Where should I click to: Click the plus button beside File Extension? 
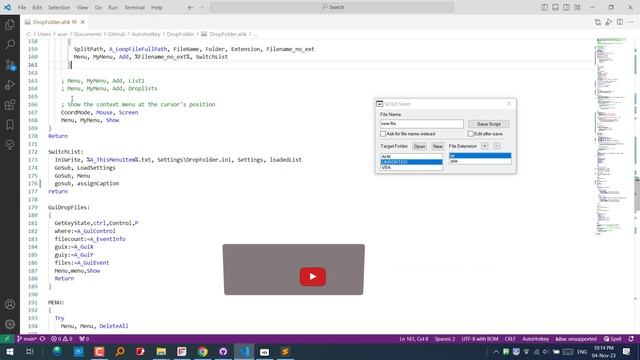pyautogui.click(x=485, y=146)
